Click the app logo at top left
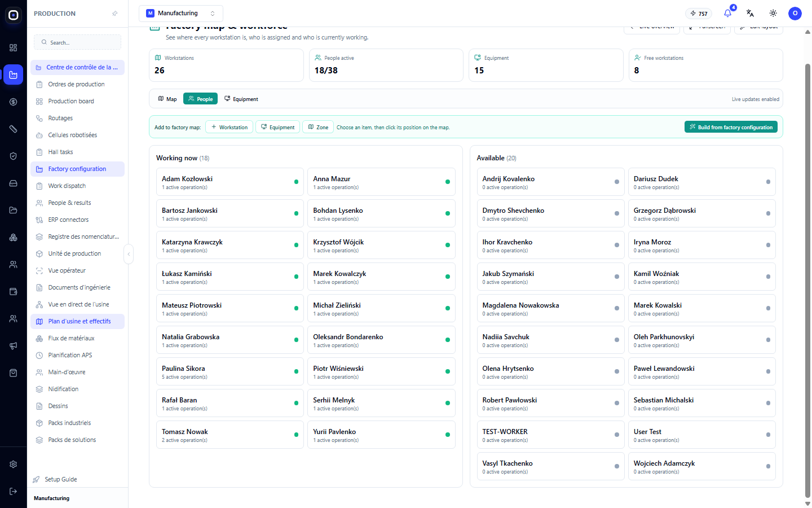812x508 pixels. (14, 15)
